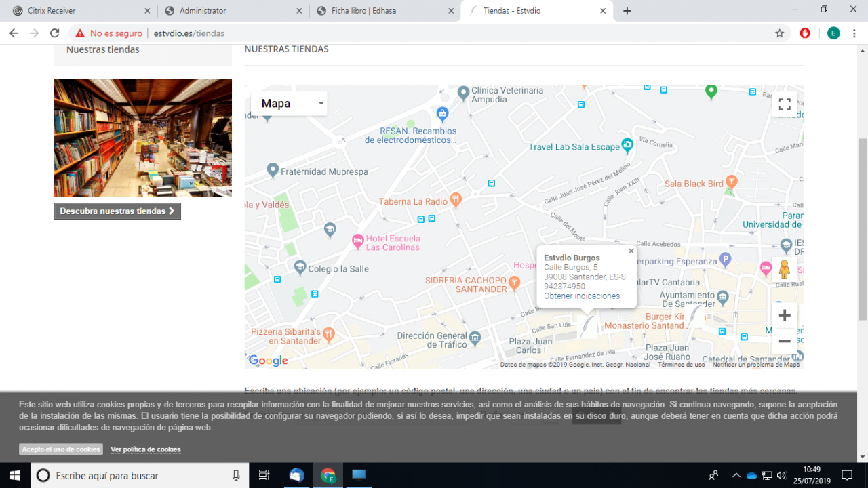Image resolution: width=868 pixels, height=488 pixels.
Task: Click the Fraternidad Muprespa map pin
Action: click(273, 170)
